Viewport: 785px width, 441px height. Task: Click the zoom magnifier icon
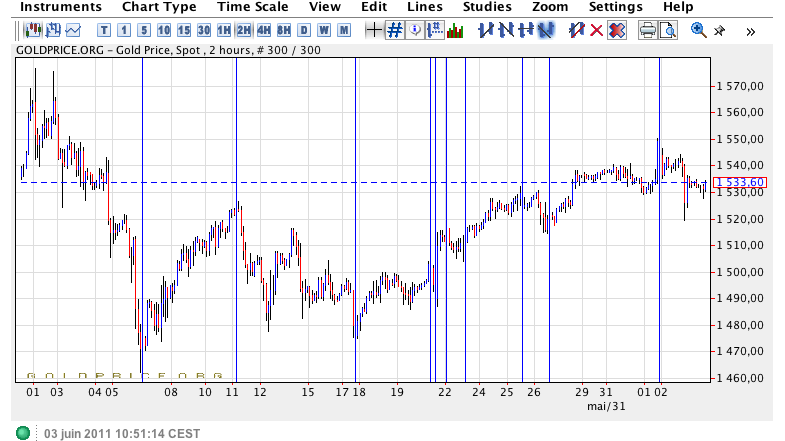point(698,30)
